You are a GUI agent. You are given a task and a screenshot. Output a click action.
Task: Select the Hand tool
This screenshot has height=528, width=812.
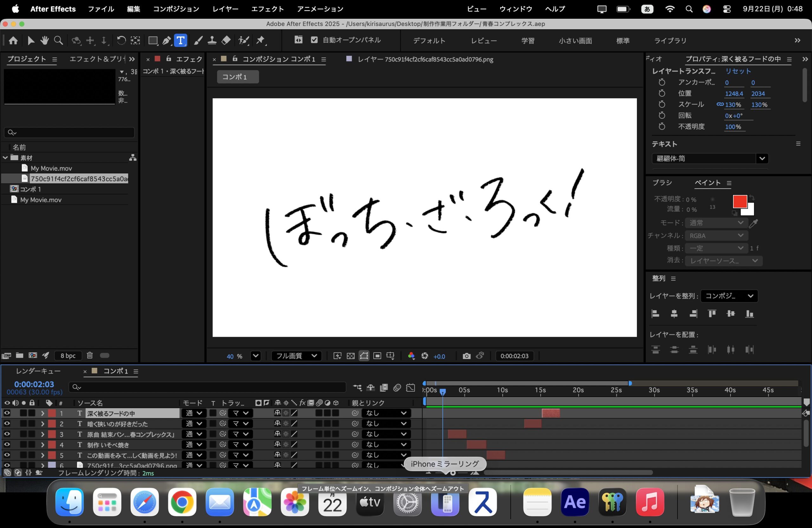[44, 41]
